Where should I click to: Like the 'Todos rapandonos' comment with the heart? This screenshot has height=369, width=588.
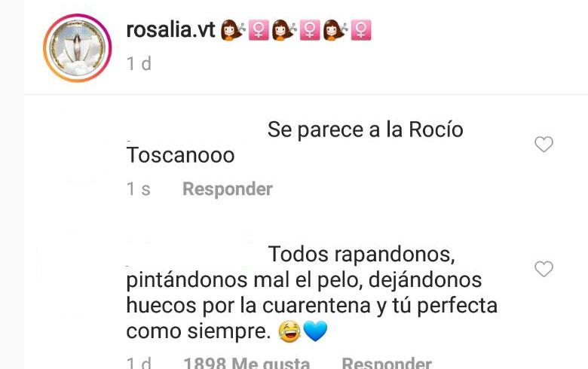[x=544, y=269]
